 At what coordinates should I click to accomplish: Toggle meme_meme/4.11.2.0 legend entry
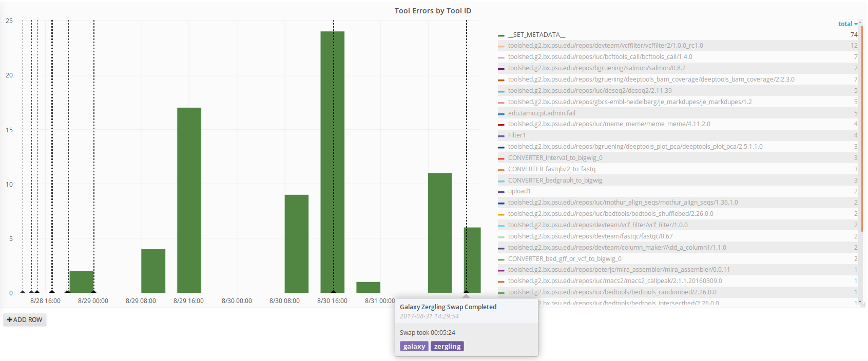click(x=609, y=124)
